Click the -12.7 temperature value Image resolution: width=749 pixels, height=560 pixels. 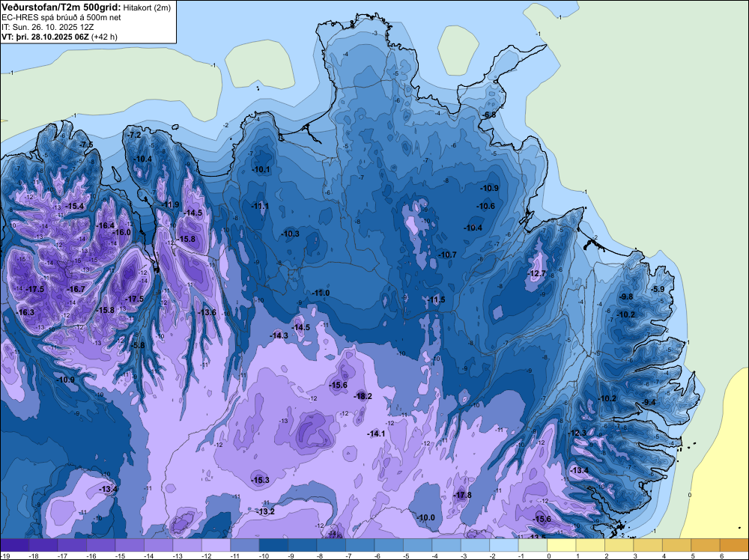[537, 273]
